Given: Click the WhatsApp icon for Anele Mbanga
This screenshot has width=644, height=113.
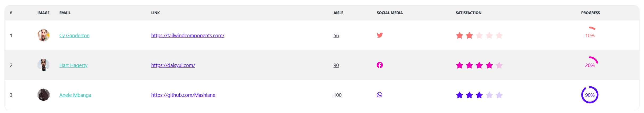Looking at the screenshot, I should click(379, 95).
